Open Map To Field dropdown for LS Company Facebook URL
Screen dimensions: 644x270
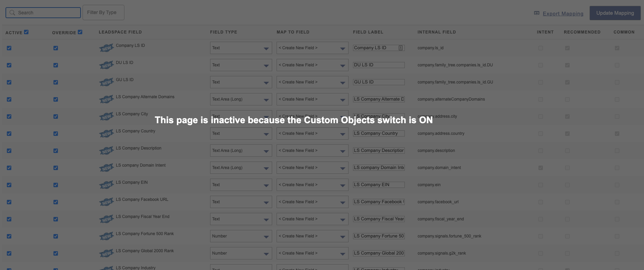point(313,202)
